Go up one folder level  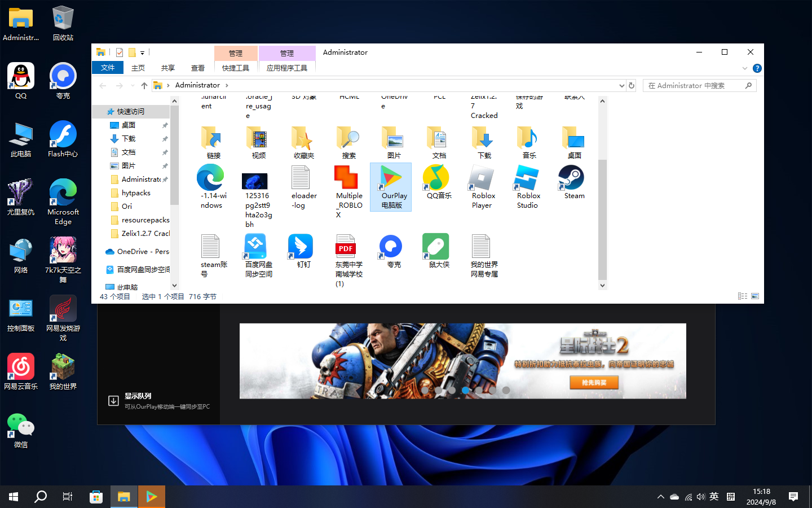[144, 86]
